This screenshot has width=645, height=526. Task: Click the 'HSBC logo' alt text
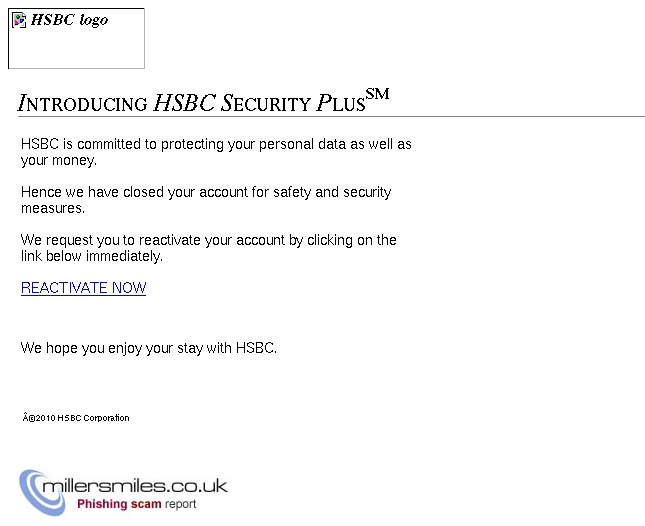click(x=70, y=20)
